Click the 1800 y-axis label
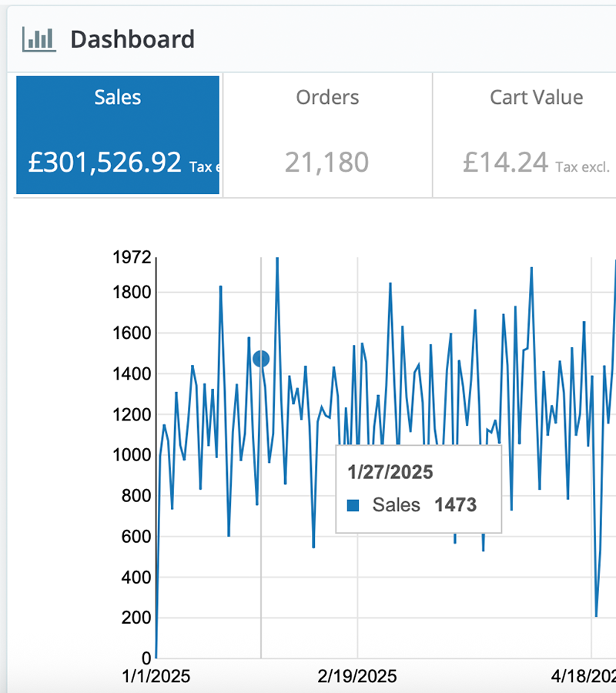The image size is (616, 693). point(132,293)
